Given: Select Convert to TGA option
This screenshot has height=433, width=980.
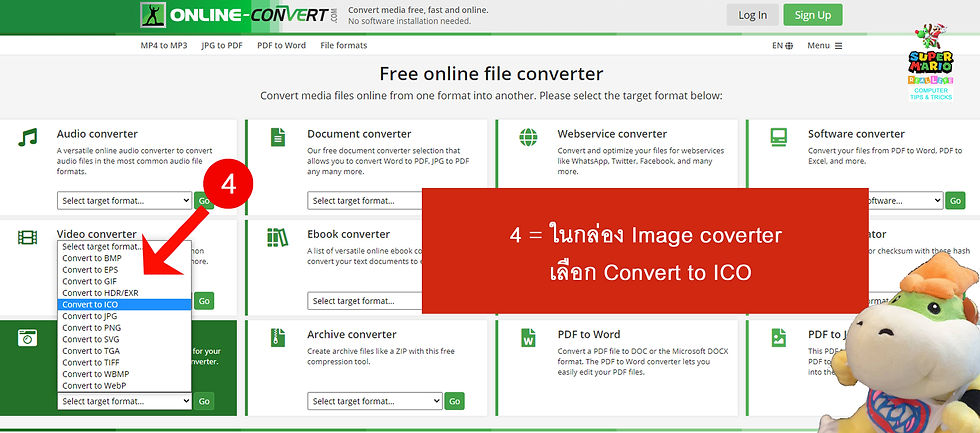Looking at the screenshot, I should tap(124, 351).
